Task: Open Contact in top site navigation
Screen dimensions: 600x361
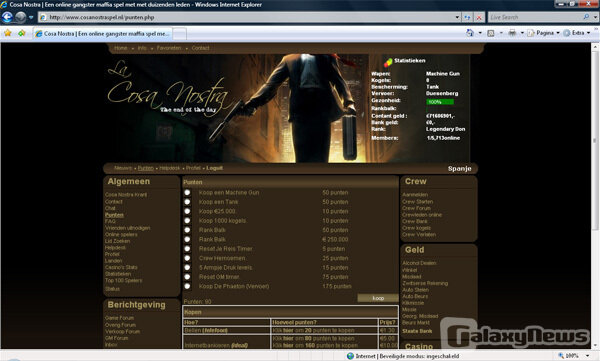Action: point(201,48)
